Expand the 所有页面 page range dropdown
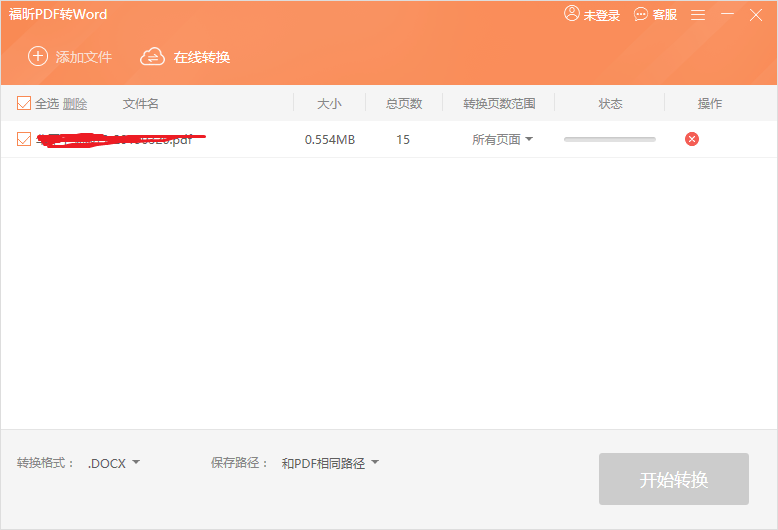 click(x=502, y=139)
